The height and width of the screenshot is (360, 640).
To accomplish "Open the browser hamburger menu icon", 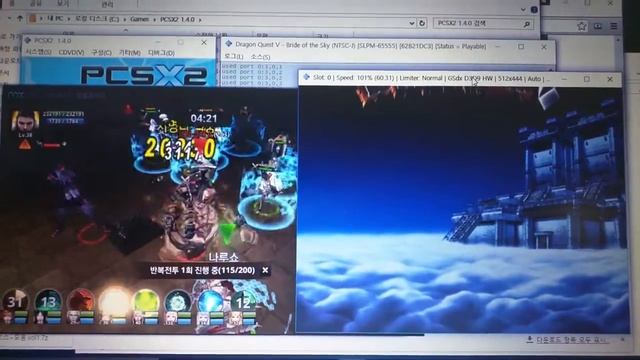I will pos(613,26).
